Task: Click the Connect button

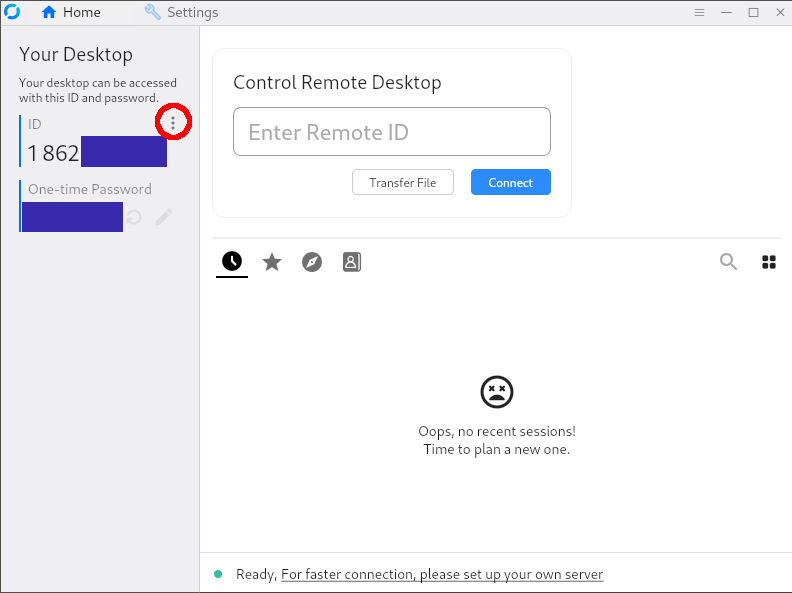Action: [511, 182]
